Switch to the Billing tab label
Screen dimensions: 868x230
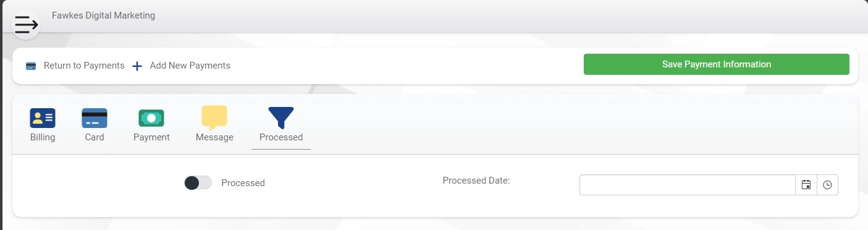click(x=43, y=137)
